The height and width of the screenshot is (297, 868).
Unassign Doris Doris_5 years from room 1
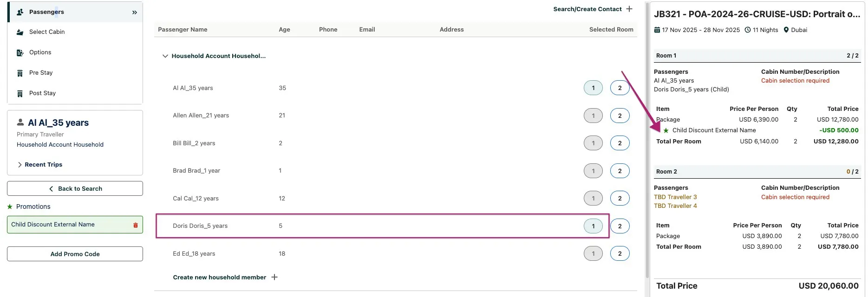point(593,226)
